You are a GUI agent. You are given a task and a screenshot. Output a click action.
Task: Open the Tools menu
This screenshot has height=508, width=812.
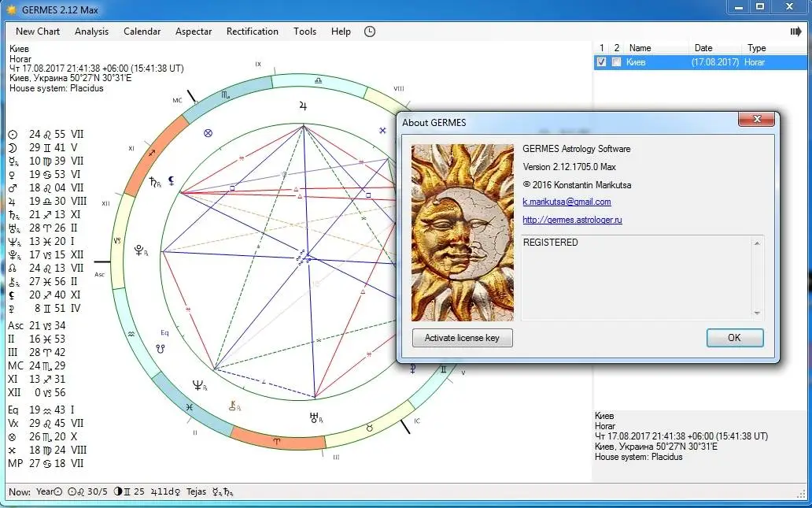click(304, 31)
